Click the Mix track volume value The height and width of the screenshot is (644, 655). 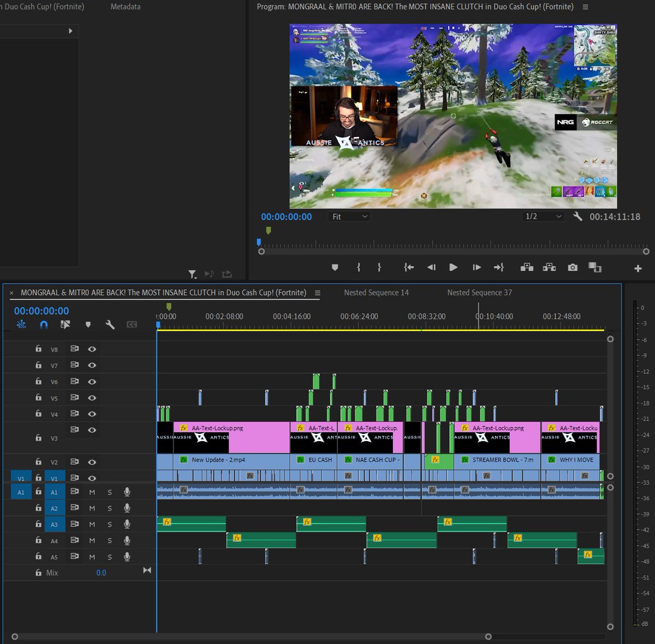(x=102, y=573)
